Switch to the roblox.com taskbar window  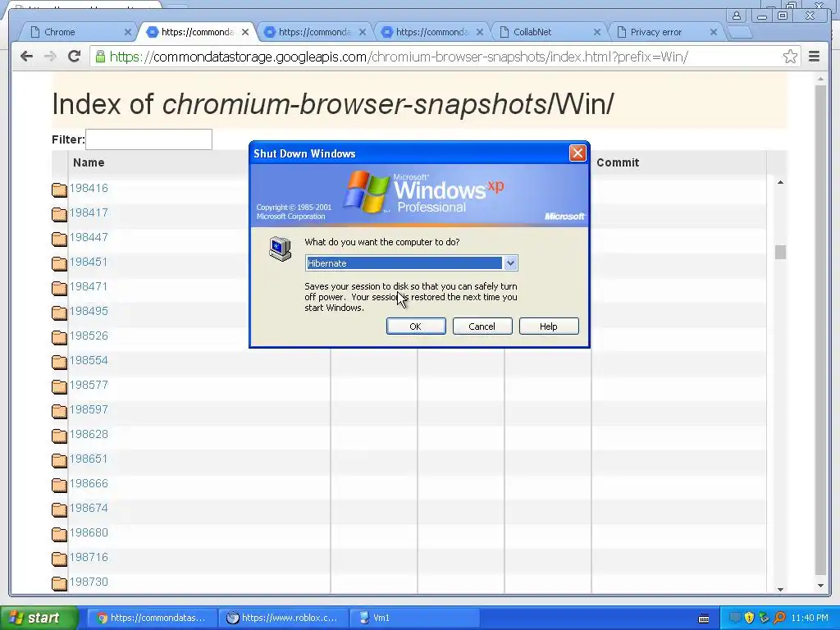(x=282, y=618)
